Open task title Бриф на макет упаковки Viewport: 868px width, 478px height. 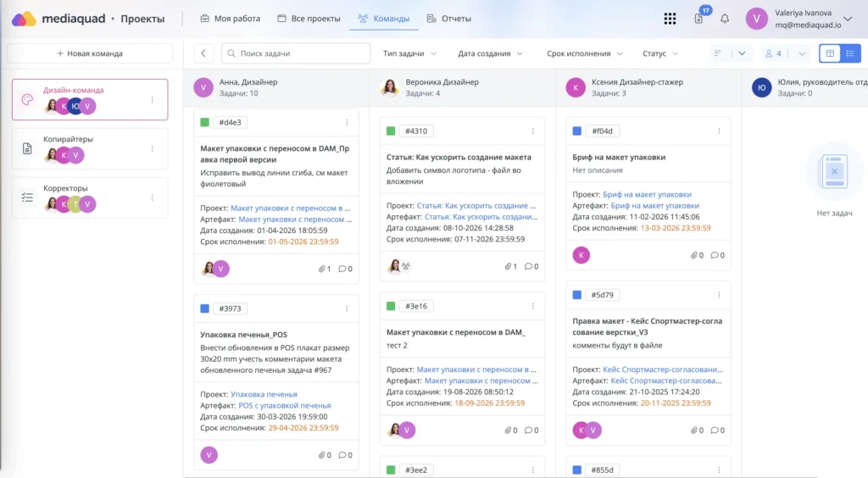pyautogui.click(x=619, y=157)
